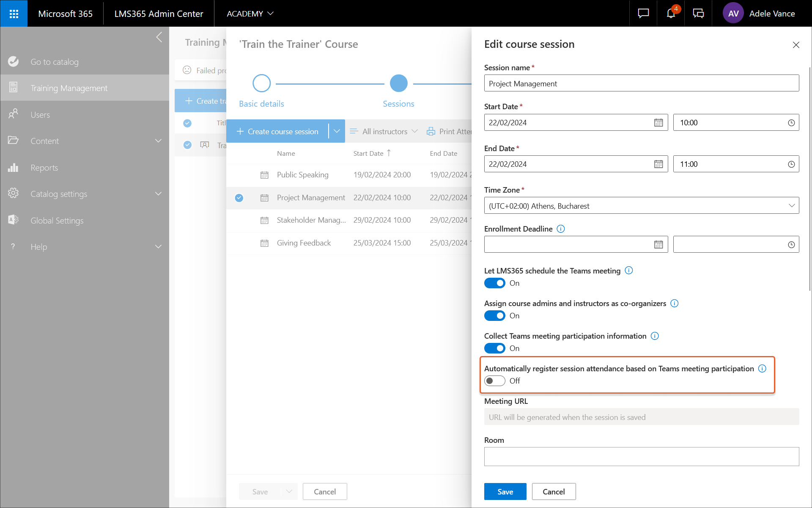812x508 pixels.
Task: Click info icon next to Enrollment Deadline
Action: point(561,229)
